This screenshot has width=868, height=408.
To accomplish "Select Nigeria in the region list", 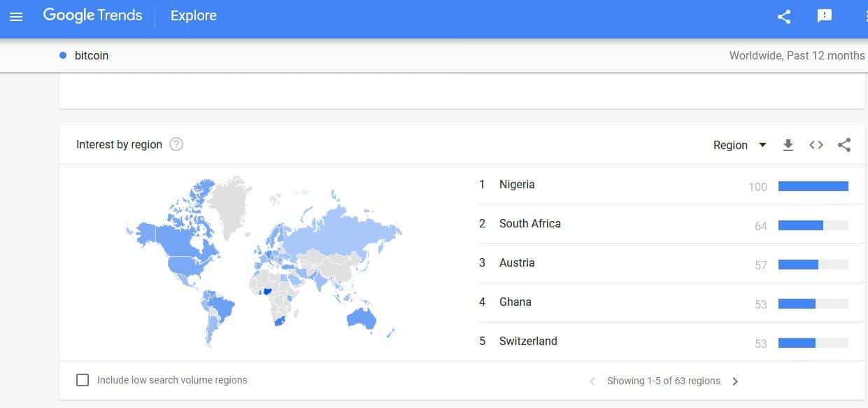I will click(x=517, y=185).
